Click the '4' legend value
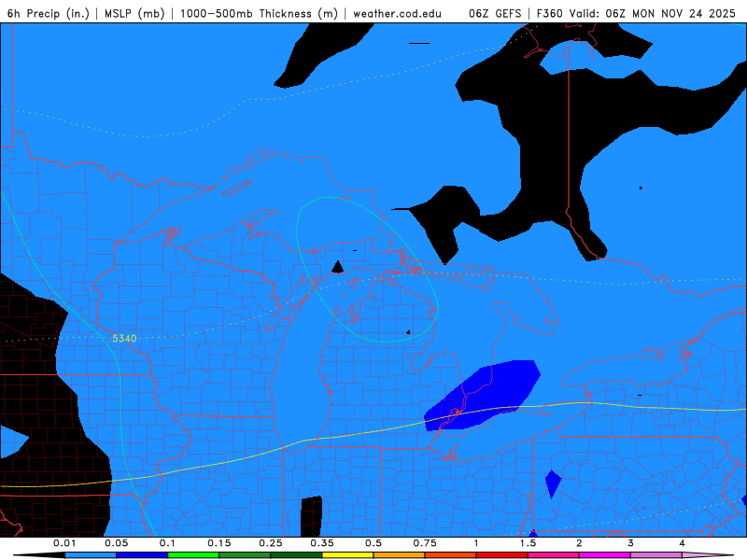 tap(683, 543)
